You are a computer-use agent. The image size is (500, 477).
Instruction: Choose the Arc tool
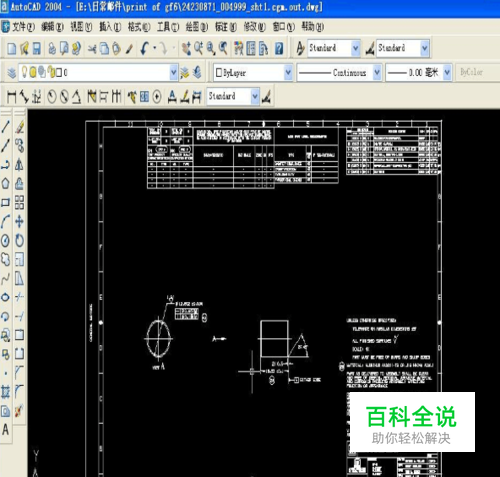(x=5, y=221)
